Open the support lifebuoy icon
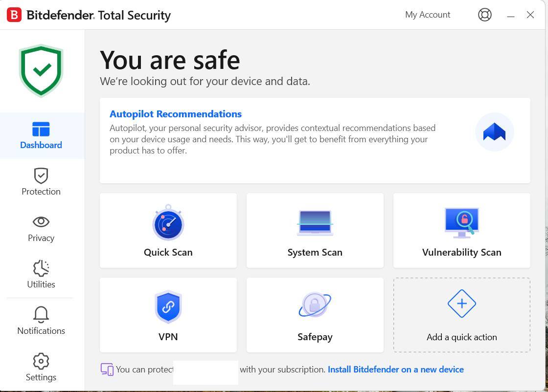 (x=484, y=15)
